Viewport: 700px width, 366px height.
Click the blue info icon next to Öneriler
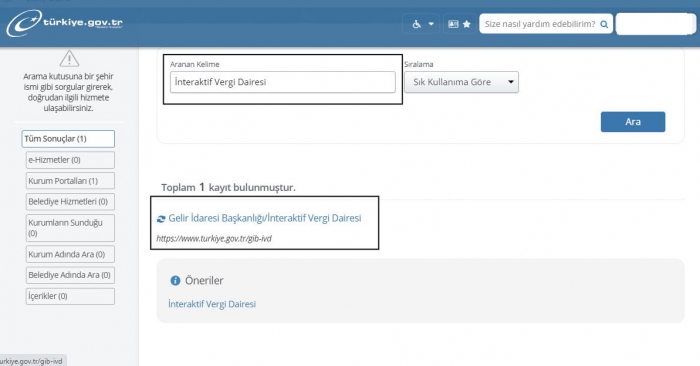point(175,280)
